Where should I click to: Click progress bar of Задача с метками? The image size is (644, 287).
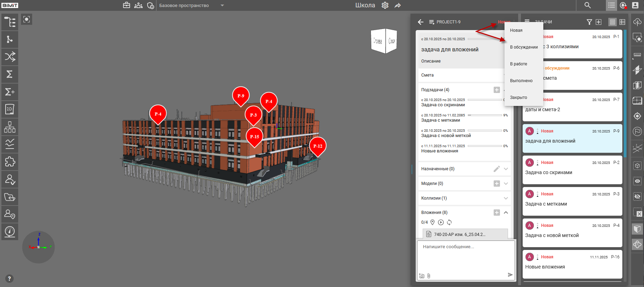pos(485,115)
